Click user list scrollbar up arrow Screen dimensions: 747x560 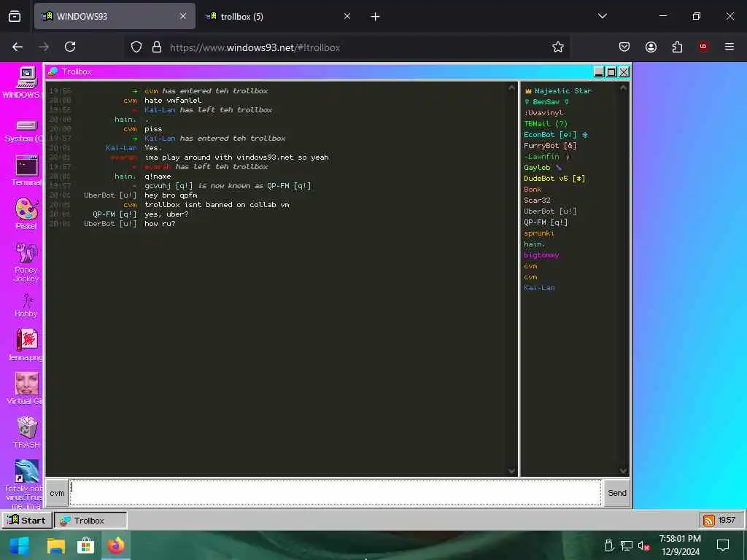(623, 87)
